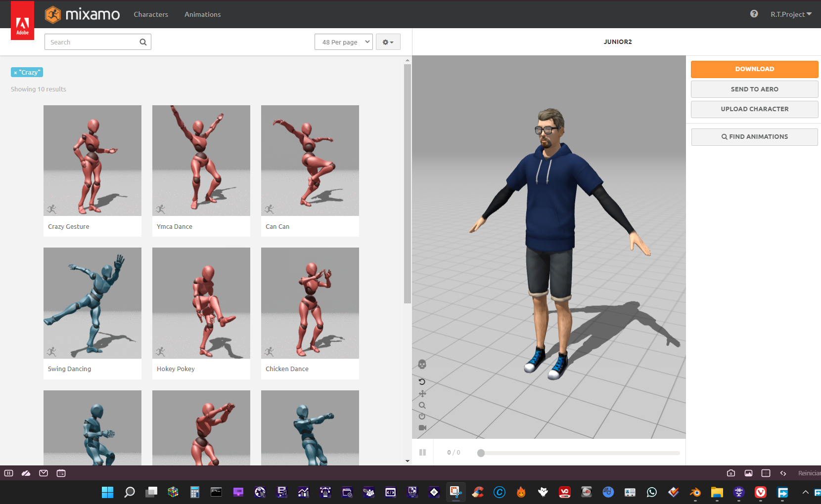Click the video camera icon in the viewer
This screenshot has width=821, height=504.
pos(422,427)
